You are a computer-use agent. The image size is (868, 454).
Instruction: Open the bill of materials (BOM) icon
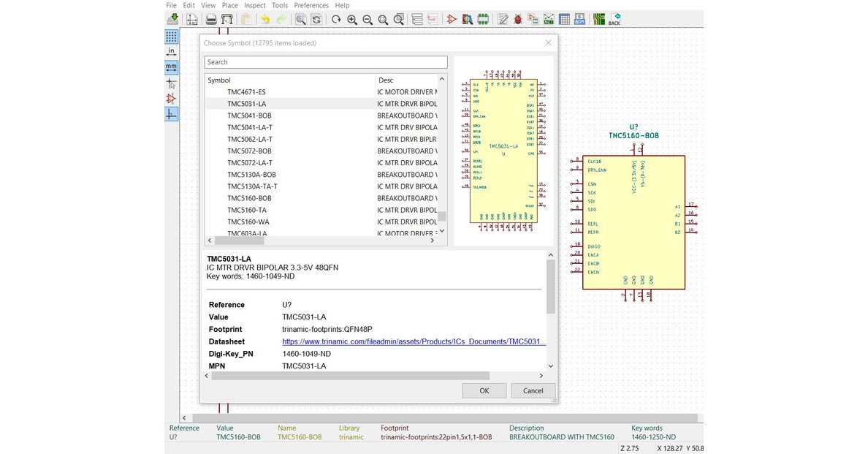click(579, 19)
